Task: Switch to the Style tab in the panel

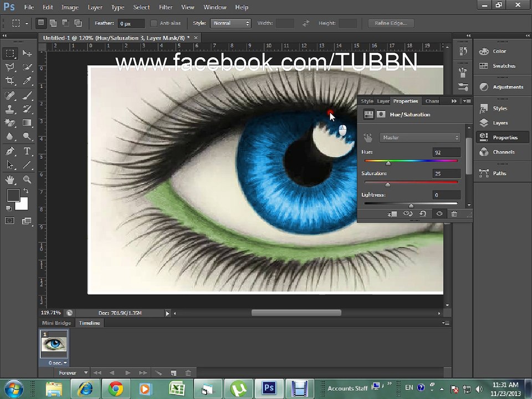Action: (367, 101)
